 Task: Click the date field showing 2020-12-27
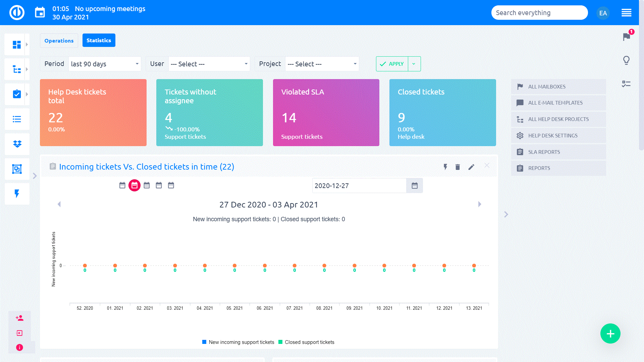[359, 185]
